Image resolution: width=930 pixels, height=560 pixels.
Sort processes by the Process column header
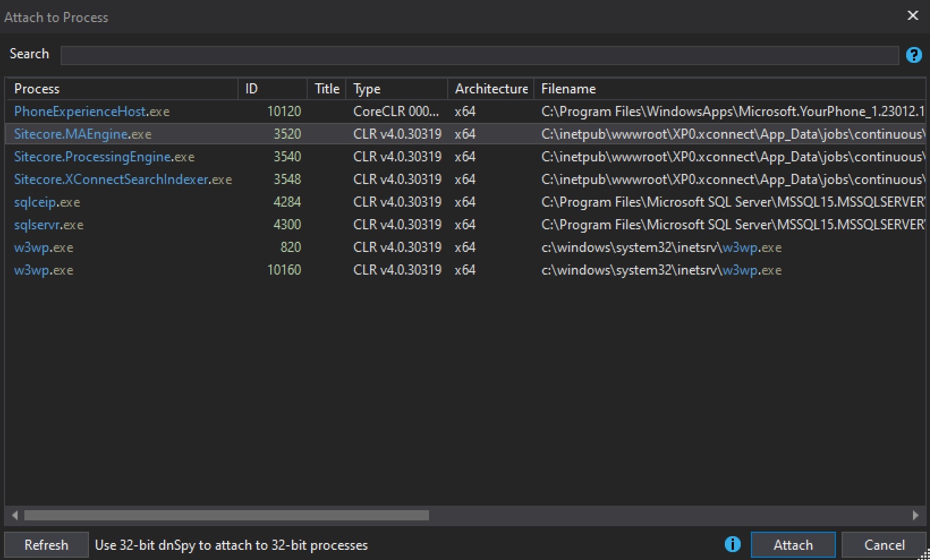(37, 88)
